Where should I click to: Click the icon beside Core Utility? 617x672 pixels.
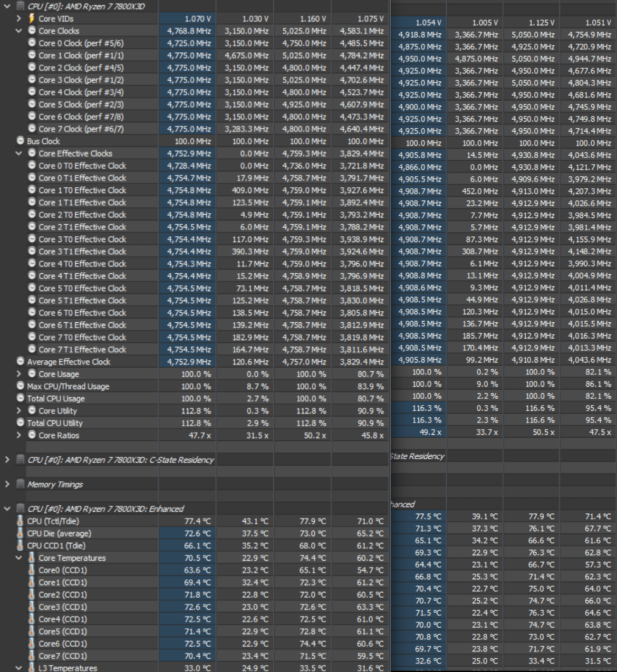click(x=32, y=410)
